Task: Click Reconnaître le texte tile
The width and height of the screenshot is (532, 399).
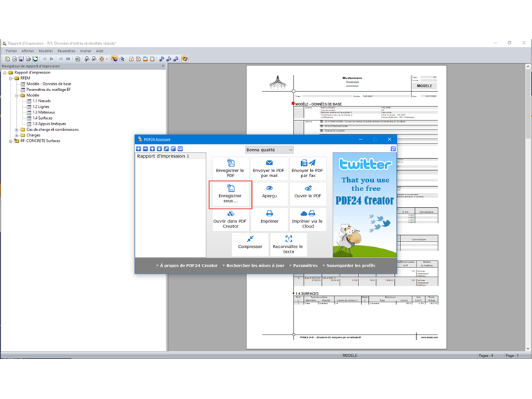Action: (x=288, y=244)
